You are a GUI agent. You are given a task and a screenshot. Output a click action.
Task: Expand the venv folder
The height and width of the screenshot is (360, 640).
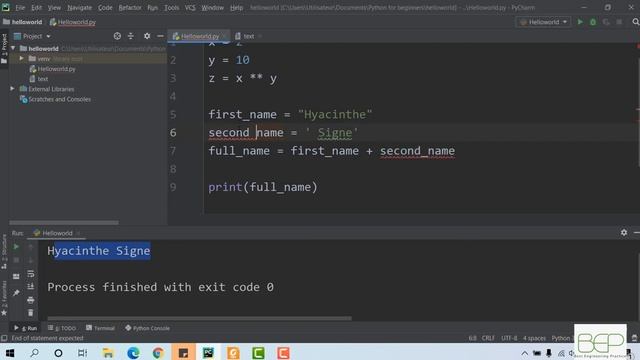pyautogui.click(x=22, y=58)
